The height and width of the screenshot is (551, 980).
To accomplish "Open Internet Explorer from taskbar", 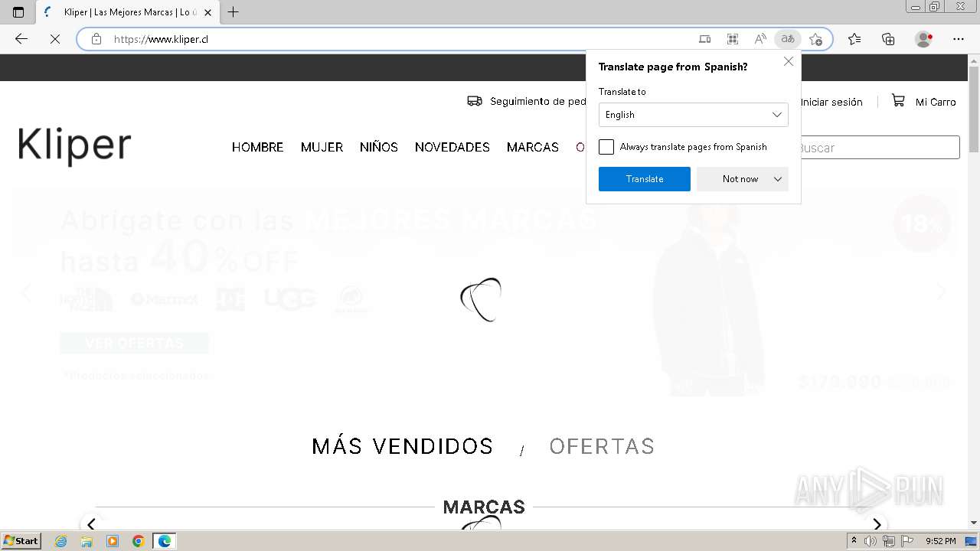I will [60, 541].
